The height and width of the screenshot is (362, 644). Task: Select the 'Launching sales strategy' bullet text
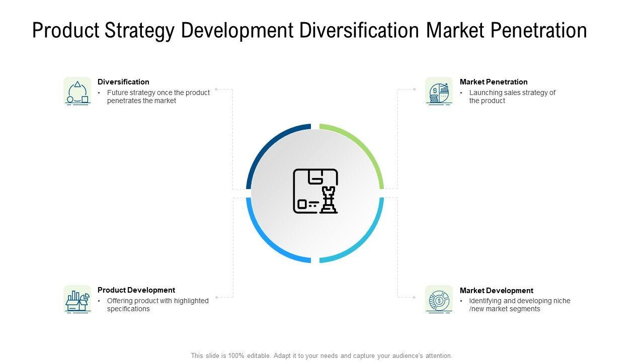click(x=512, y=97)
